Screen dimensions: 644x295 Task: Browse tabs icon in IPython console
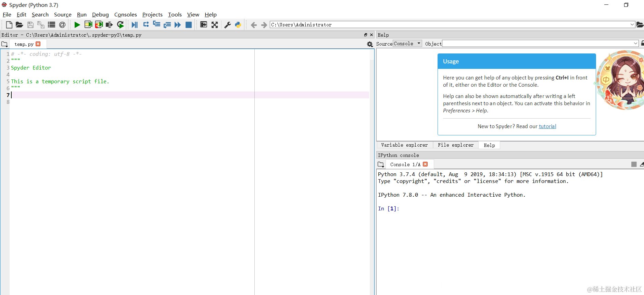(x=381, y=164)
